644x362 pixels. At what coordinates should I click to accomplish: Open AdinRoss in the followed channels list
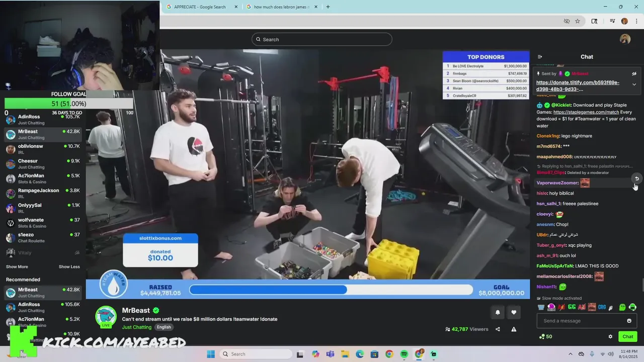point(43,120)
